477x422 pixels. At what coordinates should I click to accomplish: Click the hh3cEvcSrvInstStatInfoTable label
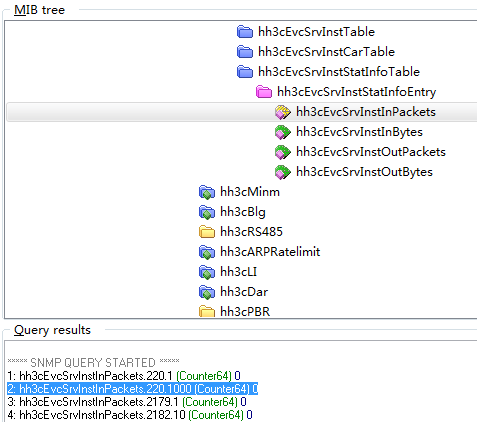click(x=339, y=72)
